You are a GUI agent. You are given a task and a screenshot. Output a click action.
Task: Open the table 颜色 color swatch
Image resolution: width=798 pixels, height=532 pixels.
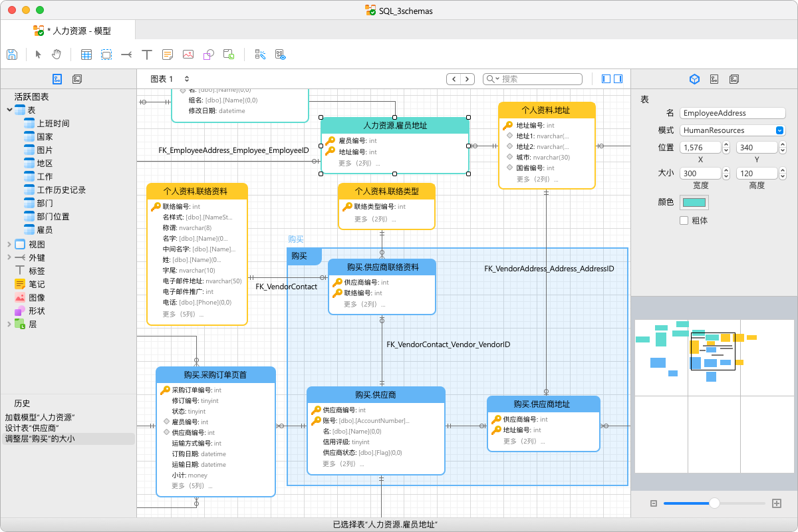pyautogui.click(x=694, y=202)
